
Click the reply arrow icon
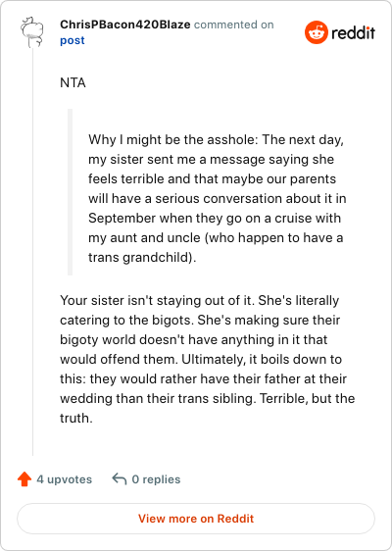[x=120, y=479]
